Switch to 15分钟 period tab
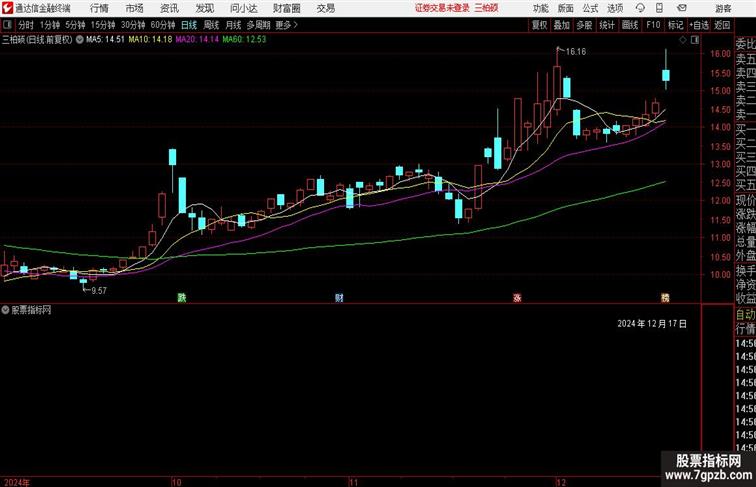Image resolution: width=756 pixels, height=487 pixels. coord(103,25)
